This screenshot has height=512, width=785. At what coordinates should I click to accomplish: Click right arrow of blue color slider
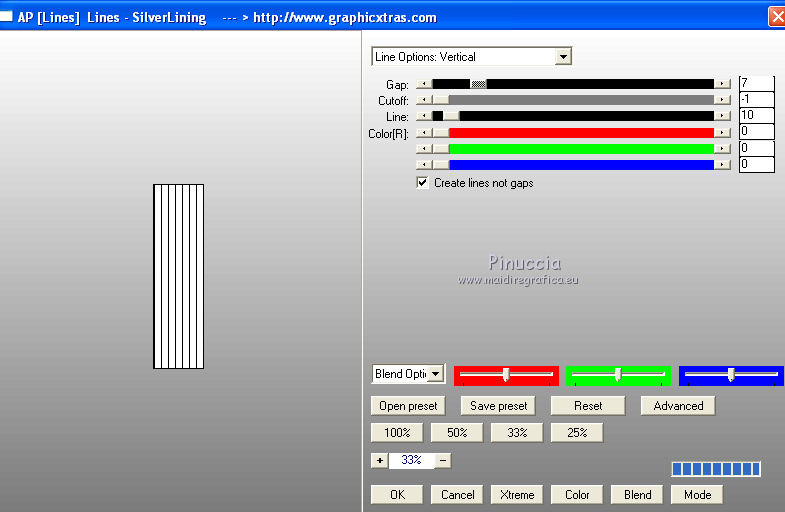pos(722,164)
